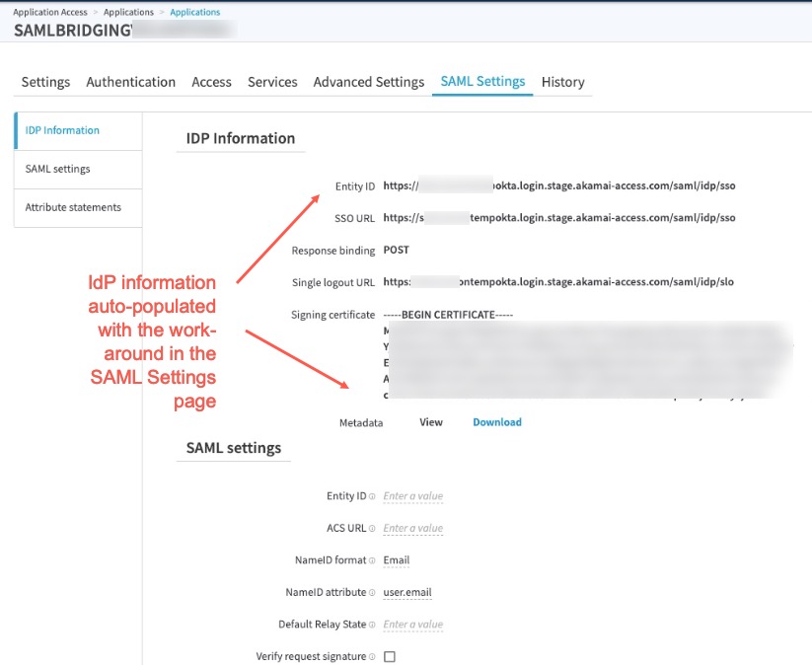Enable the Verify request signature checkbox
The image size is (812, 665).
(x=389, y=656)
